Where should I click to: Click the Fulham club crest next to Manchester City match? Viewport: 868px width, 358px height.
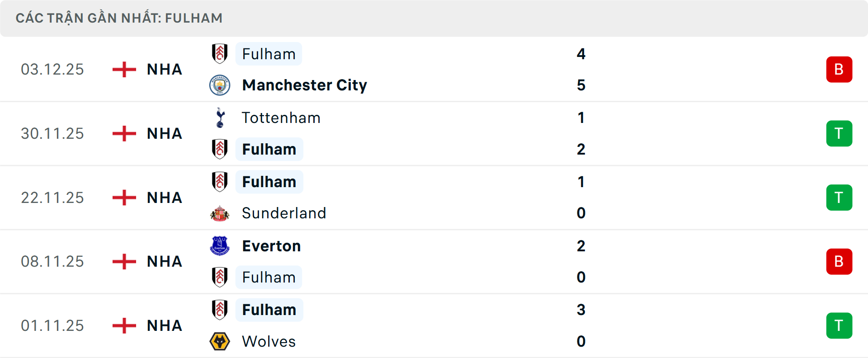point(220,54)
